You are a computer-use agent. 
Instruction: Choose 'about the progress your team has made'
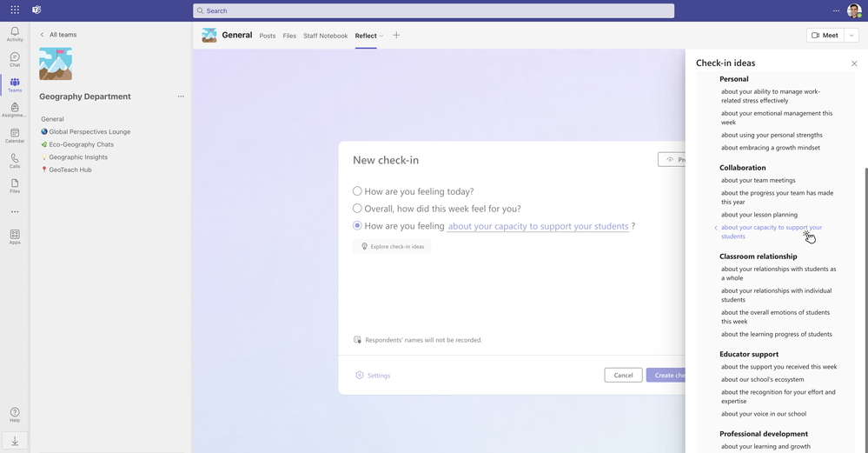tap(778, 197)
